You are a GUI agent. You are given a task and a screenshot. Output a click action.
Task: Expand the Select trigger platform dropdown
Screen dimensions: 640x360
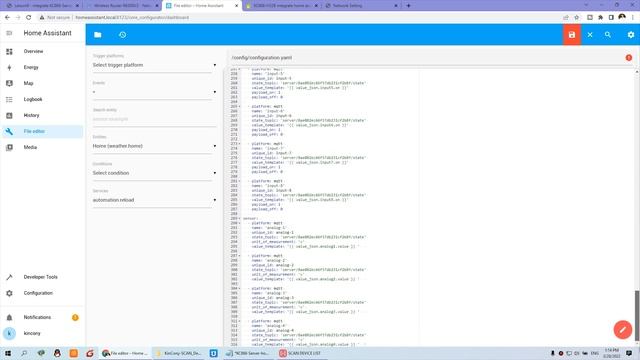[154, 65]
